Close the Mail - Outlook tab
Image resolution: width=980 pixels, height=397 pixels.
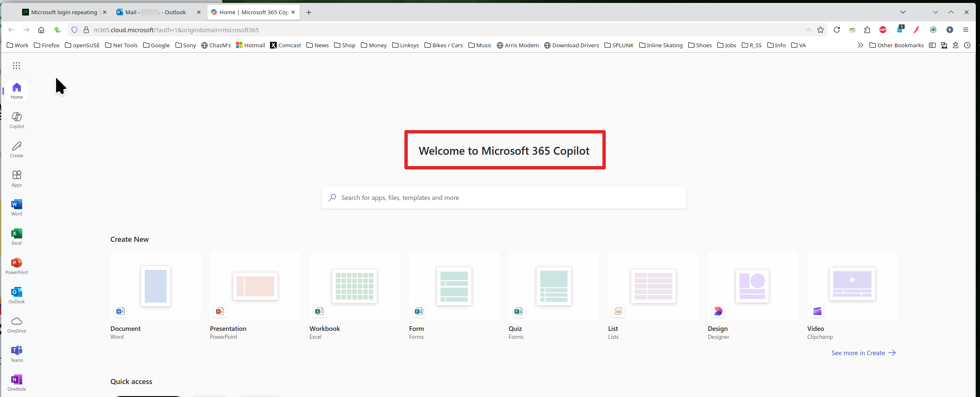198,12
